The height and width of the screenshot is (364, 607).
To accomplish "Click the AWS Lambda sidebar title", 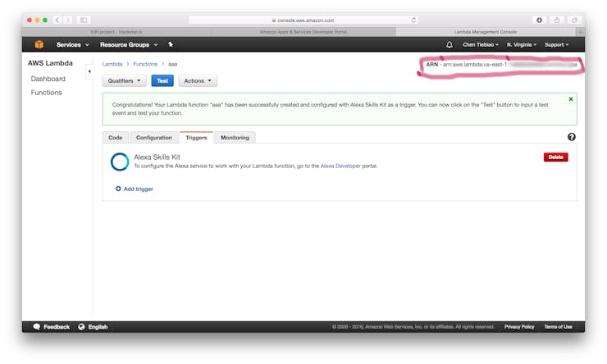I will (x=50, y=63).
